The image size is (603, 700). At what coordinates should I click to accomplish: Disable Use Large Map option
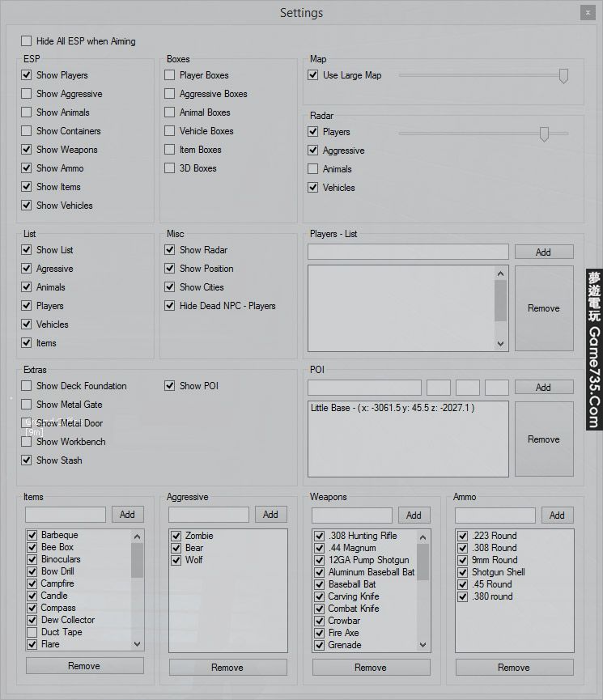click(313, 75)
